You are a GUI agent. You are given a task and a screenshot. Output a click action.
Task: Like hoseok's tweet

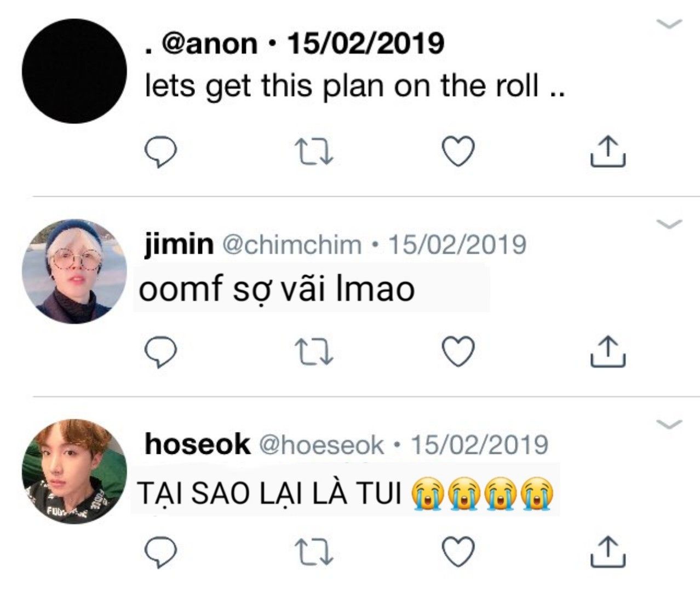(x=458, y=552)
